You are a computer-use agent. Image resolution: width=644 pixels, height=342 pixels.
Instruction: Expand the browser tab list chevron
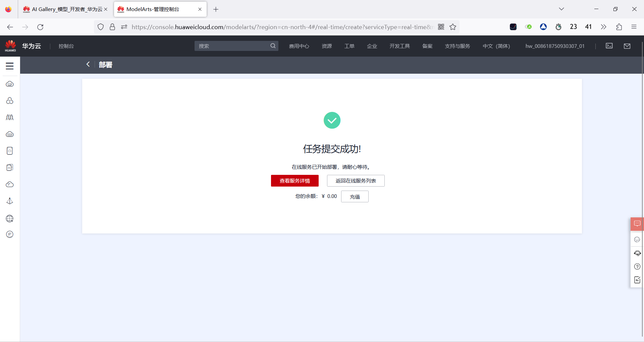[x=561, y=9]
